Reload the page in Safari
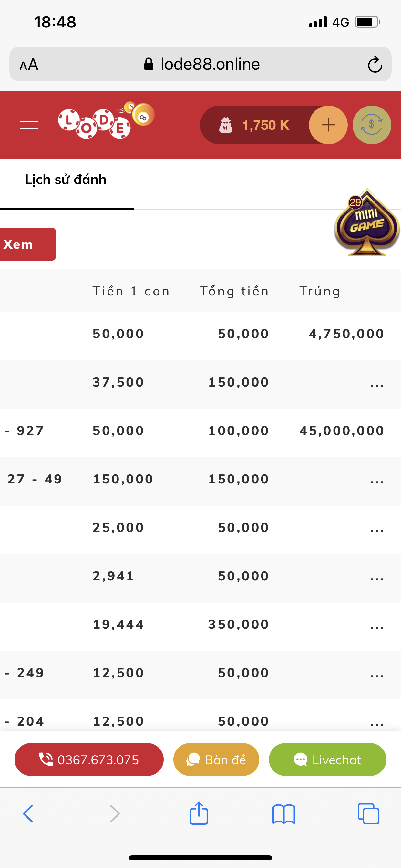This screenshot has width=401, height=868. (375, 64)
